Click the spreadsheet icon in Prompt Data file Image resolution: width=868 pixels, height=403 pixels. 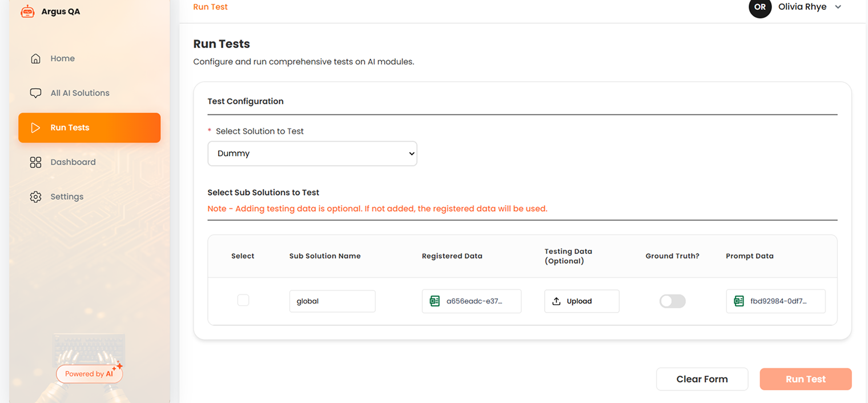point(739,301)
